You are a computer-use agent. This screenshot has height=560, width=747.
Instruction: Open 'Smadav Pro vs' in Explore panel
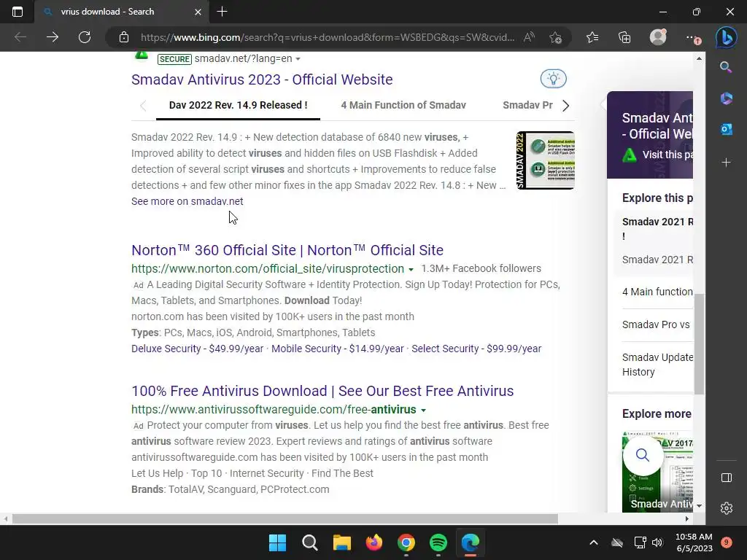[656, 324]
